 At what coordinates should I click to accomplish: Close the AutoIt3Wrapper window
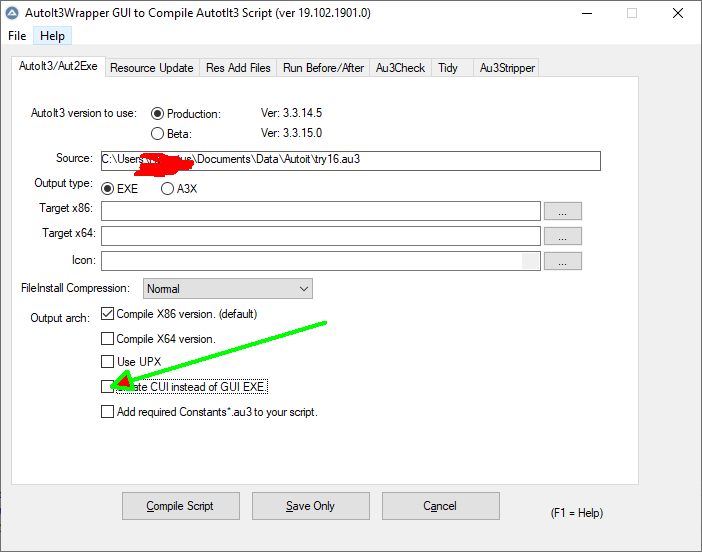[678, 13]
